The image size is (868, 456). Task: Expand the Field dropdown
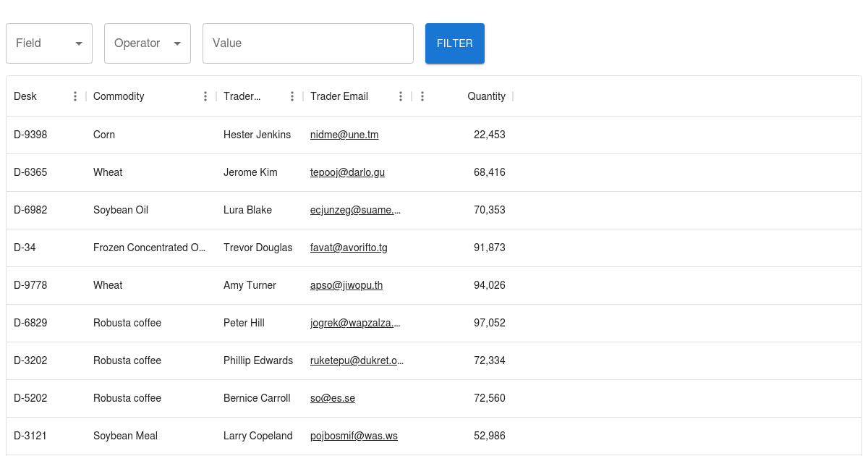49,43
